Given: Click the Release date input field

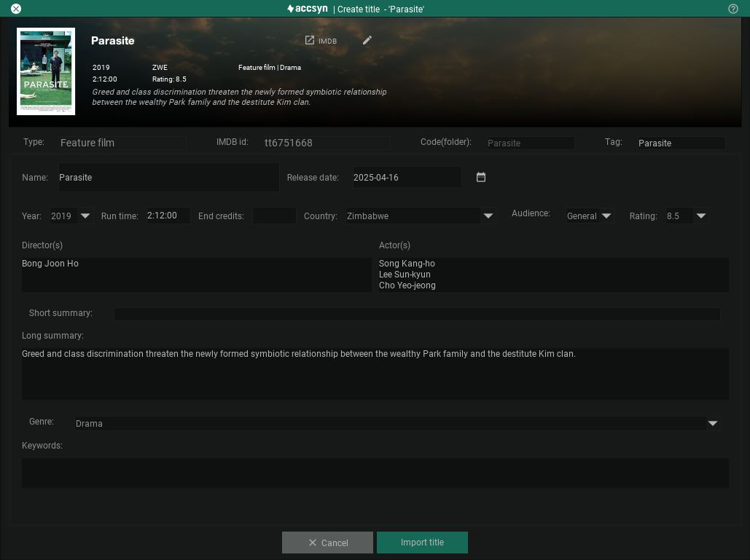Looking at the screenshot, I should (x=407, y=177).
